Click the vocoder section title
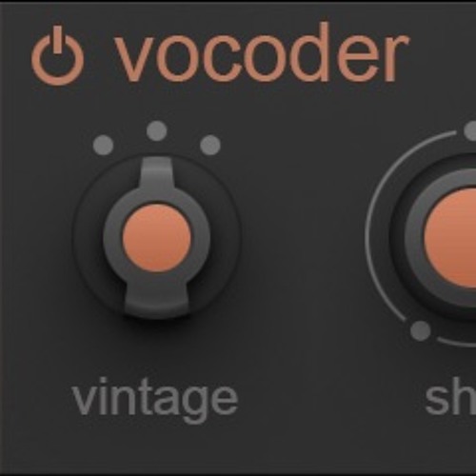Image resolution: width=476 pixels, height=476 pixels. click(262, 52)
